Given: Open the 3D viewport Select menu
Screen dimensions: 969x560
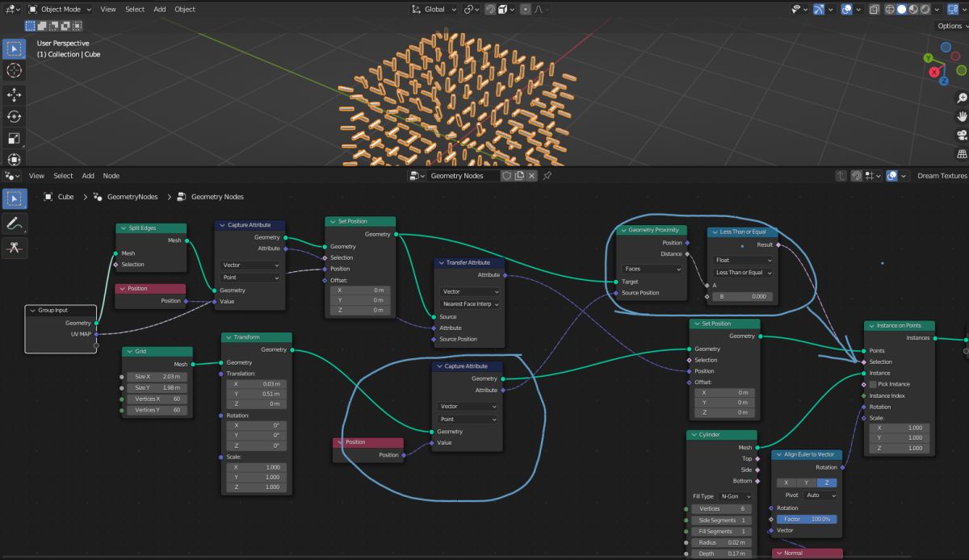Looking at the screenshot, I should (x=135, y=9).
